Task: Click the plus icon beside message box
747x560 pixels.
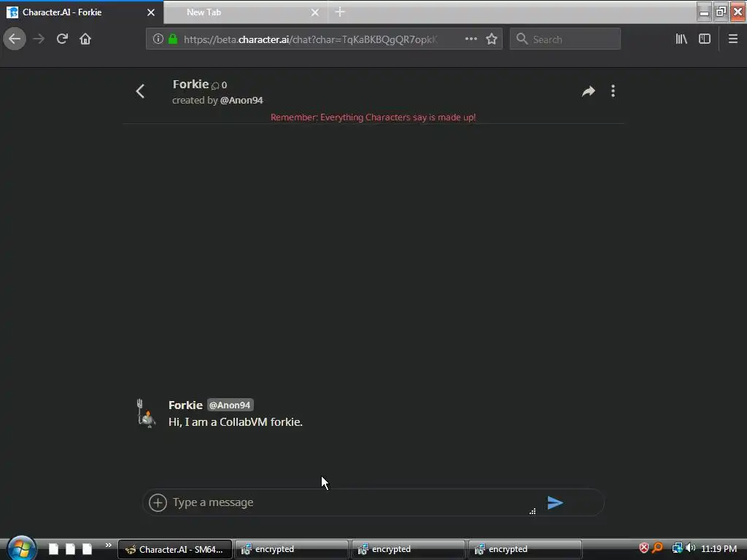Action: (x=158, y=502)
